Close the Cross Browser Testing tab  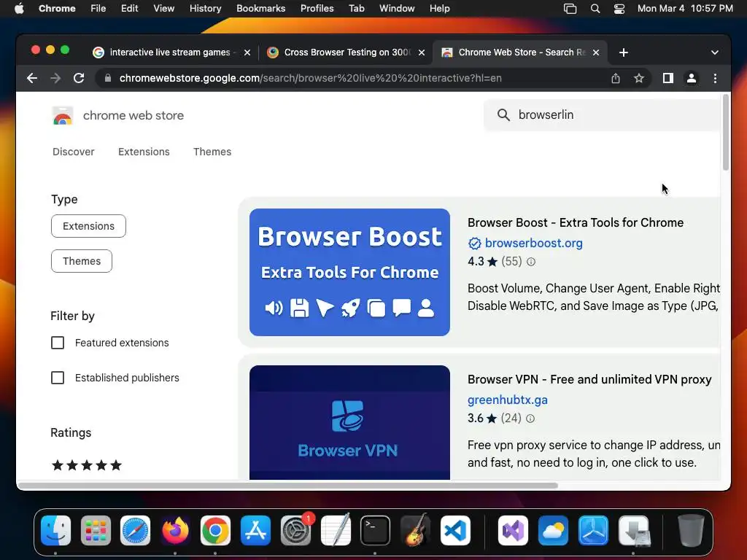point(422,52)
